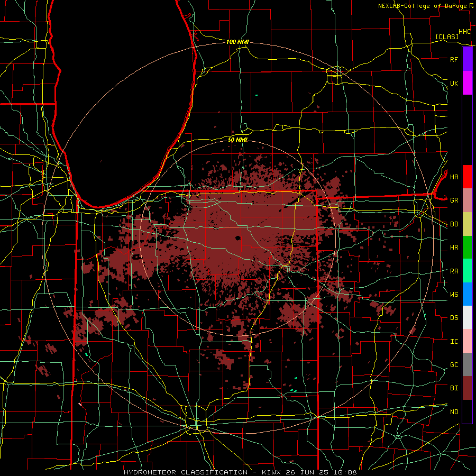The height and width of the screenshot is (476, 476).
Task: Click the WS legend label
Action: point(454,295)
